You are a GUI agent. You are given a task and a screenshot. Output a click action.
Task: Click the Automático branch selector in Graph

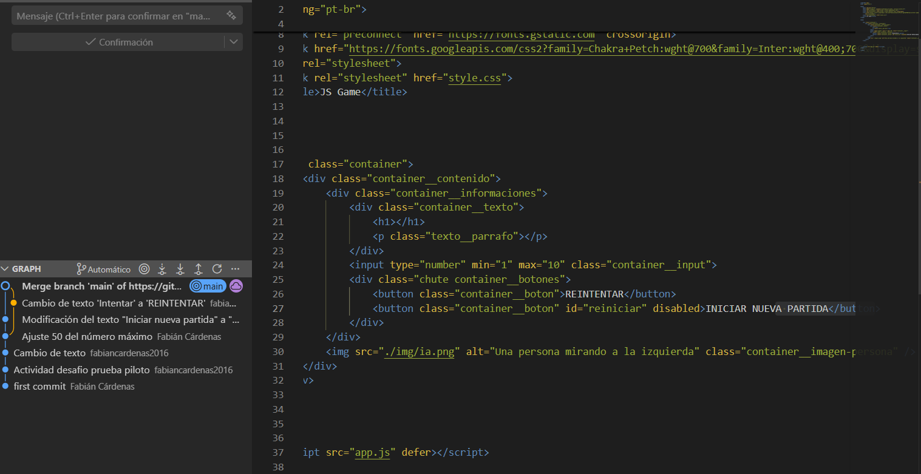point(103,269)
